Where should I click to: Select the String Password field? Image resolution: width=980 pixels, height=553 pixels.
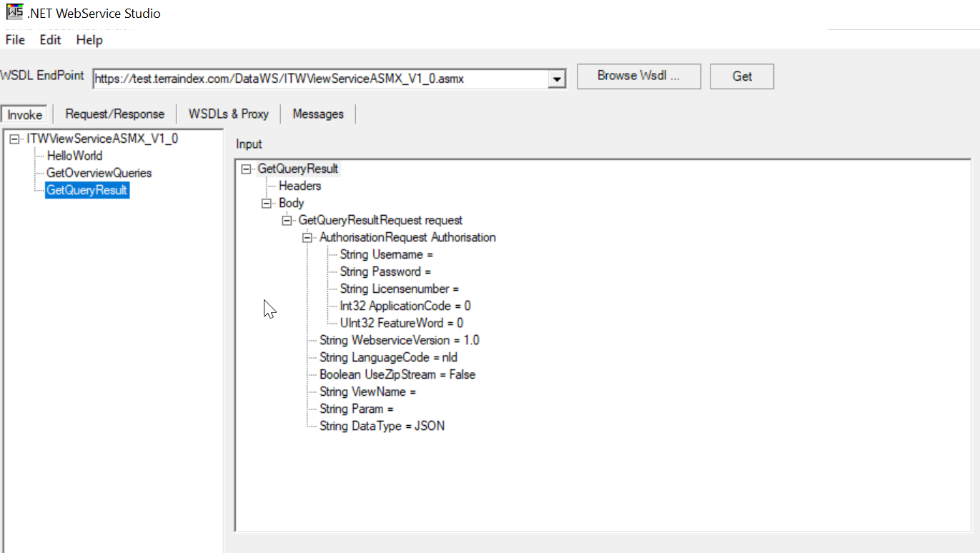(385, 271)
